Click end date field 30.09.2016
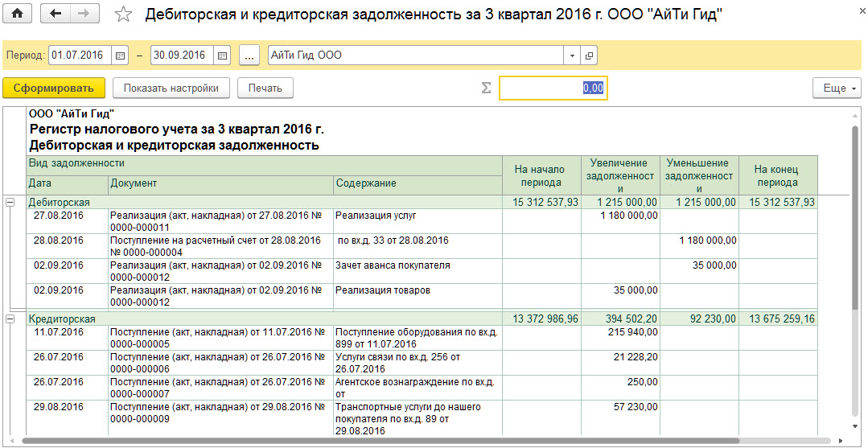The image size is (868, 448). click(x=183, y=55)
